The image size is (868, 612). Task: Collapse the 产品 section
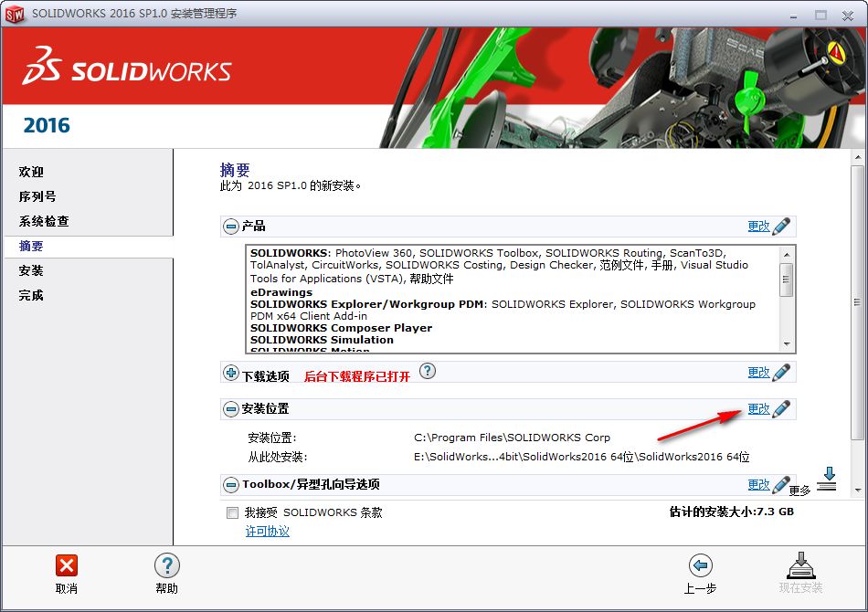point(229,226)
